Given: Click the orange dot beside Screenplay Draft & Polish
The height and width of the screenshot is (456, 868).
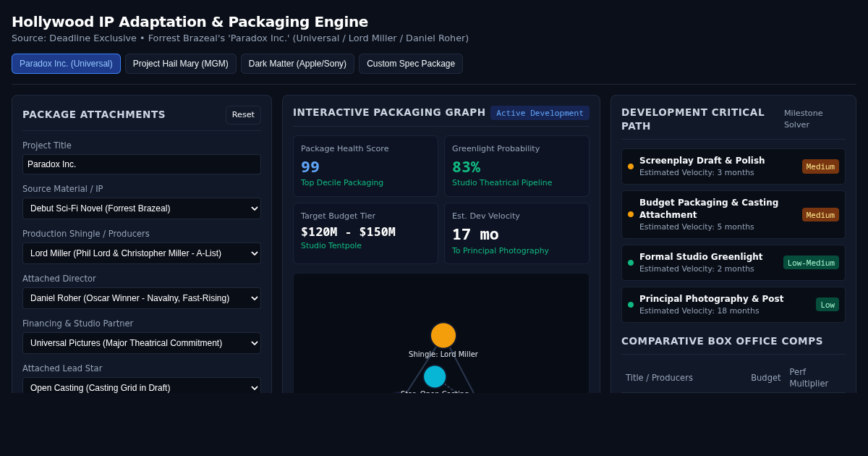Looking at the screenshot, I should [631, 166].
